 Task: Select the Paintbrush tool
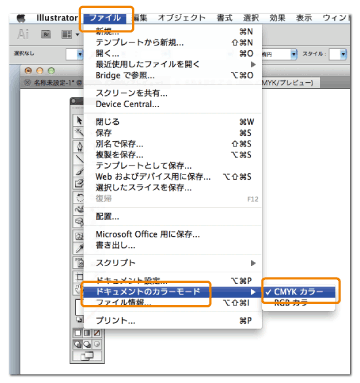pos(79,171)
